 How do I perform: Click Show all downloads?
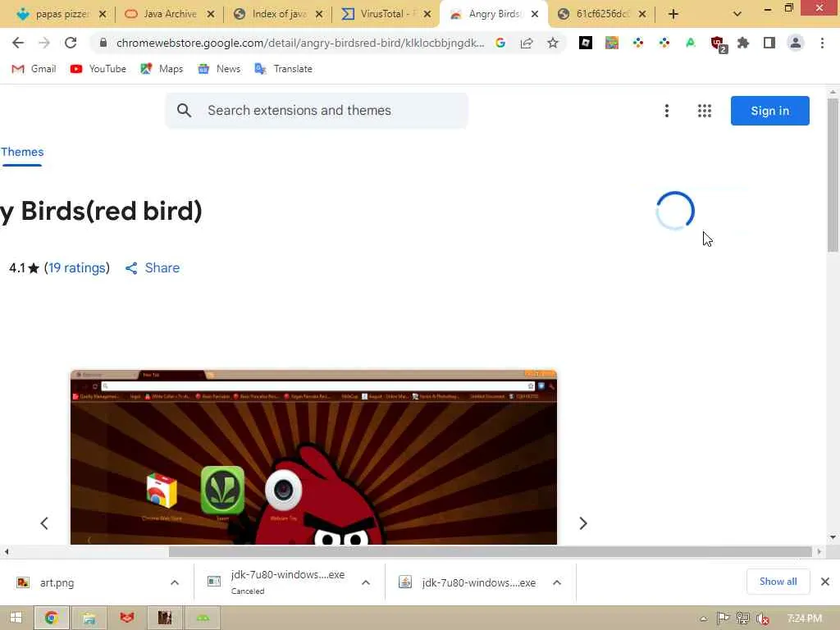pyautogui.click(x=778, y=582)
